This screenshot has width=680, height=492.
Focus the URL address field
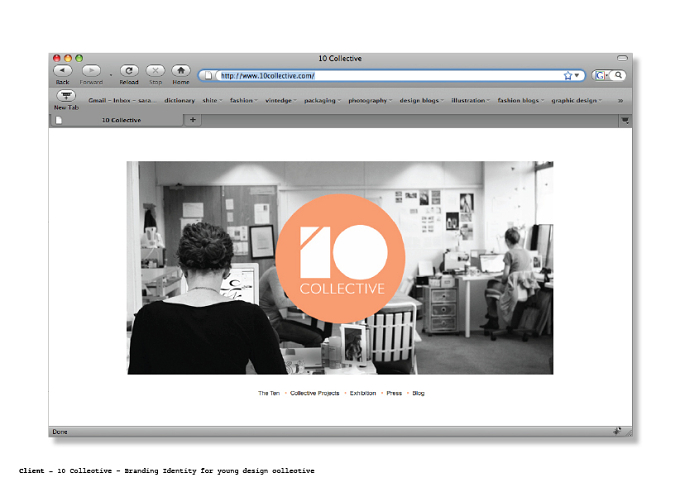point(390,75)
